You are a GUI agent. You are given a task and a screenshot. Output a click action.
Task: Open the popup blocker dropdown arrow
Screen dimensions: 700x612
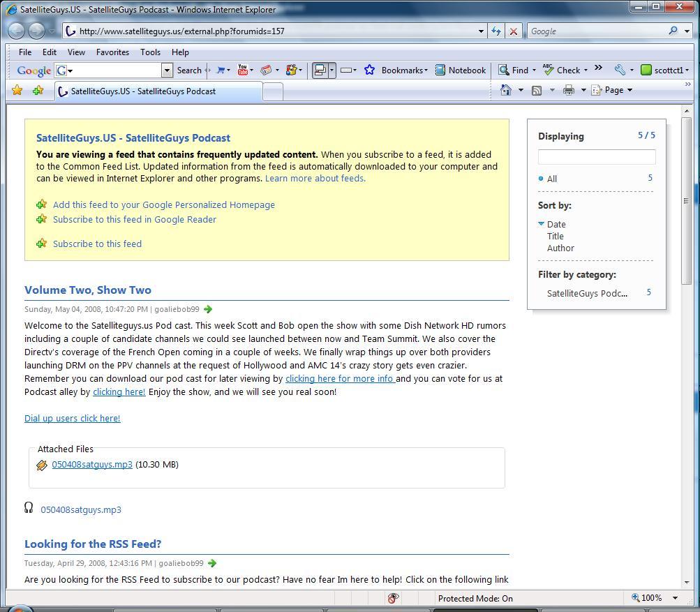(332, 70)
